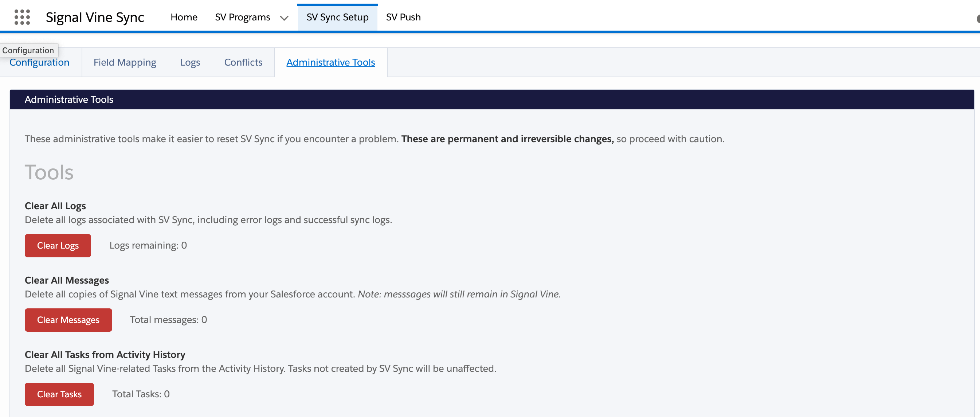Screen dimensions: 980x417
Task: Click the Logs remaining counter text
Action: coord(148,245)
